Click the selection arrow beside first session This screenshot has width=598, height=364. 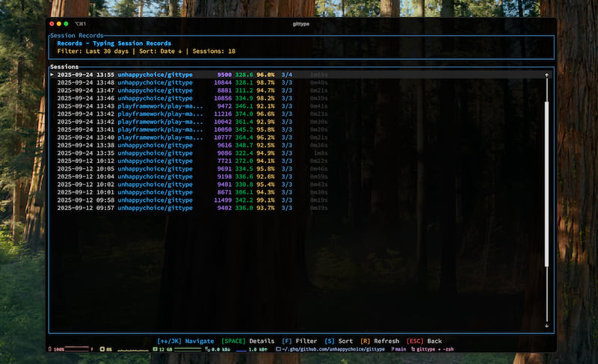click(x=52, y=75)
